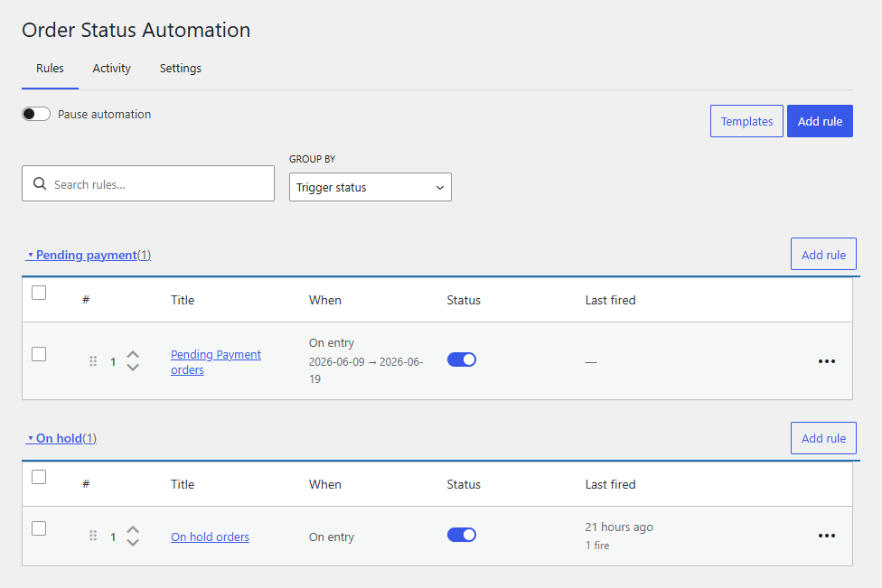Click into the Search rules field

click(x=148, y=183)
